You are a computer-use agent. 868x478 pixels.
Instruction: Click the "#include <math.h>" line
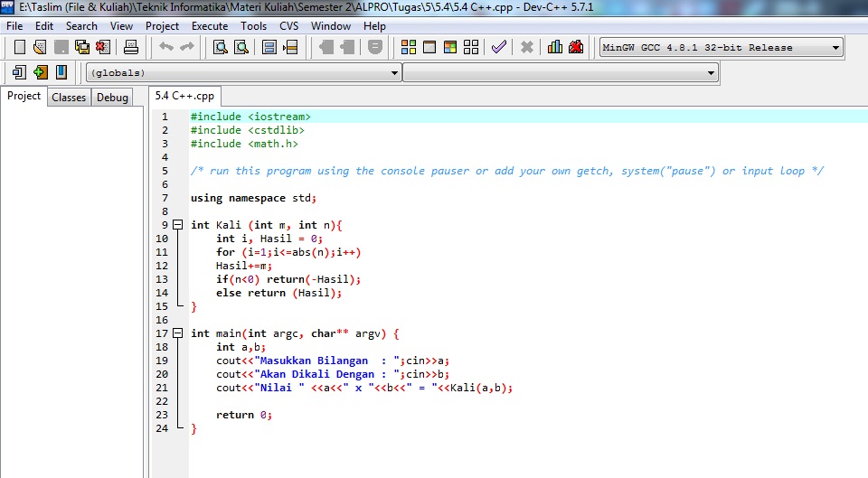[244, 144]
